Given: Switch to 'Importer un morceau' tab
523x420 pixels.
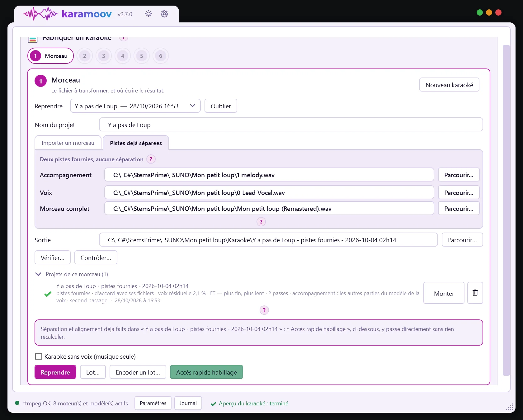Looking at the screenshot, I should click(68, 143).
